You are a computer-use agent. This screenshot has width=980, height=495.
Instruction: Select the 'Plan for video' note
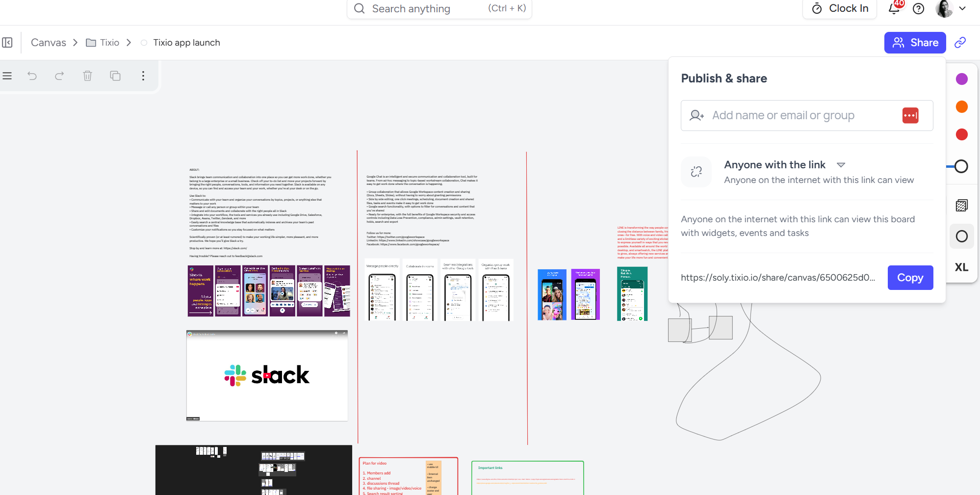tap(408, 476)
